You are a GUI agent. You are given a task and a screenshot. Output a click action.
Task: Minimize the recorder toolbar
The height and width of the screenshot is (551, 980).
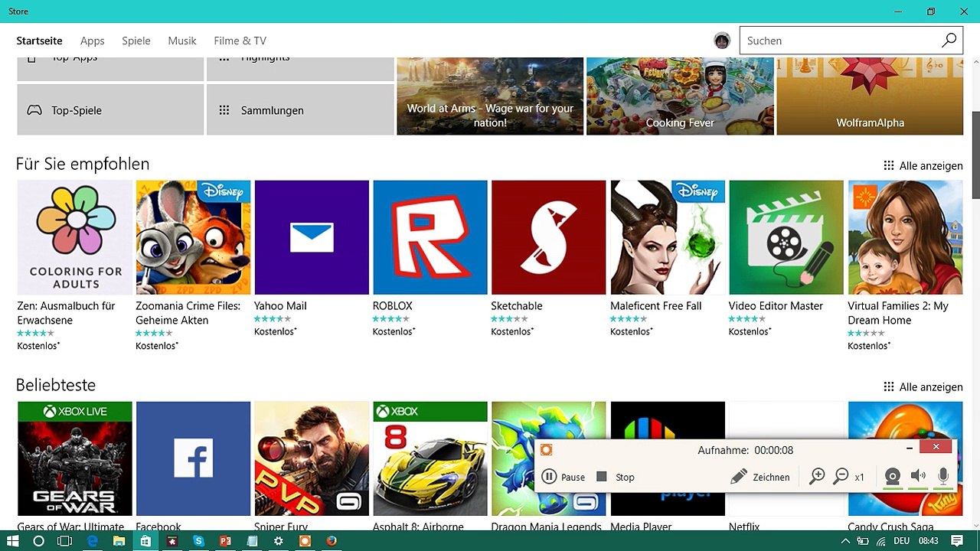tap(909, 448)
